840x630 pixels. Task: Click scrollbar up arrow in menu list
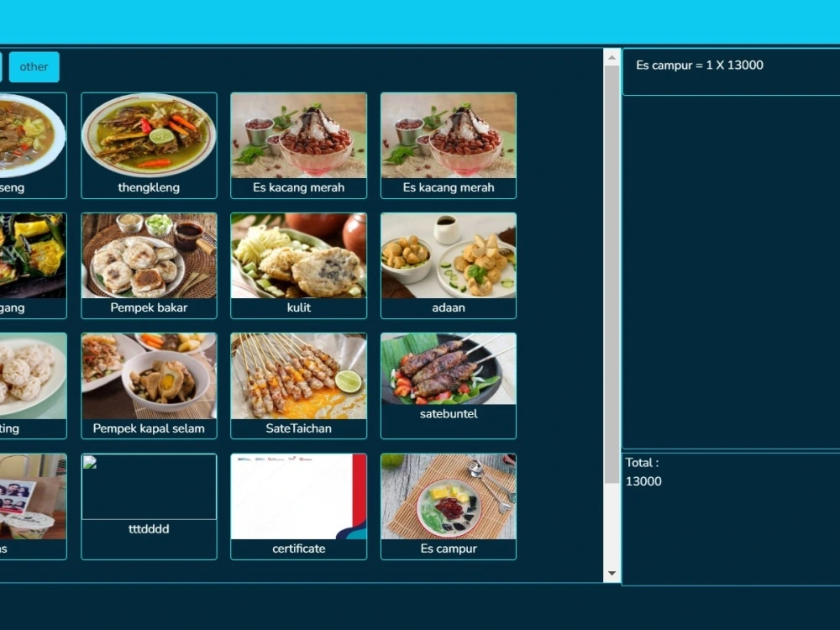[612, 57]
